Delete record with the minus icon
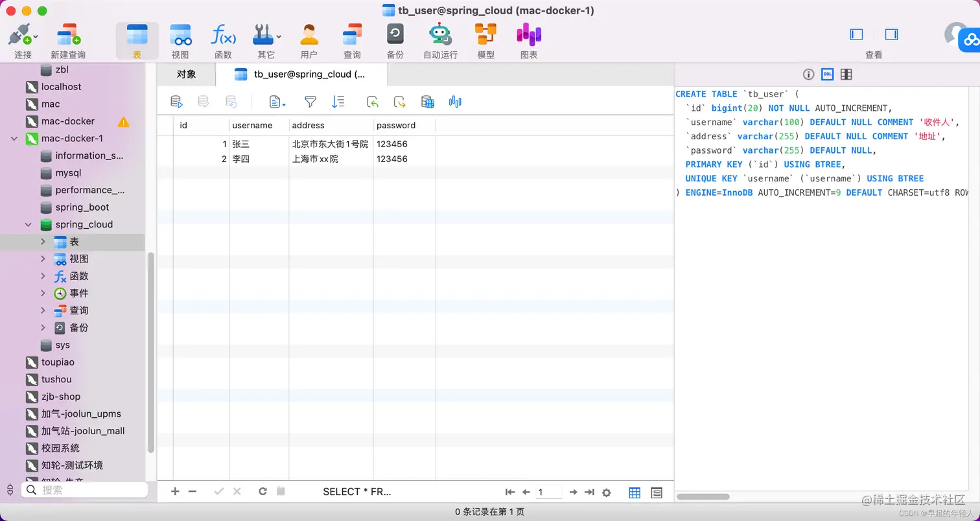980x521 pixels. pos(192,492)
